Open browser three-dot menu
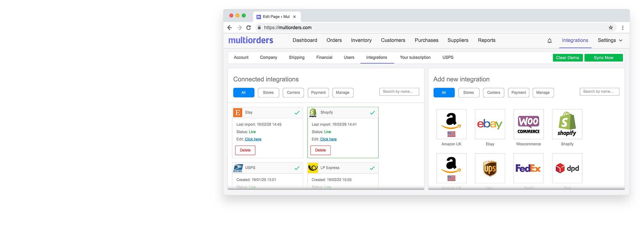The height and width of the screenshot is (234, 644). [x=623, y=28]
